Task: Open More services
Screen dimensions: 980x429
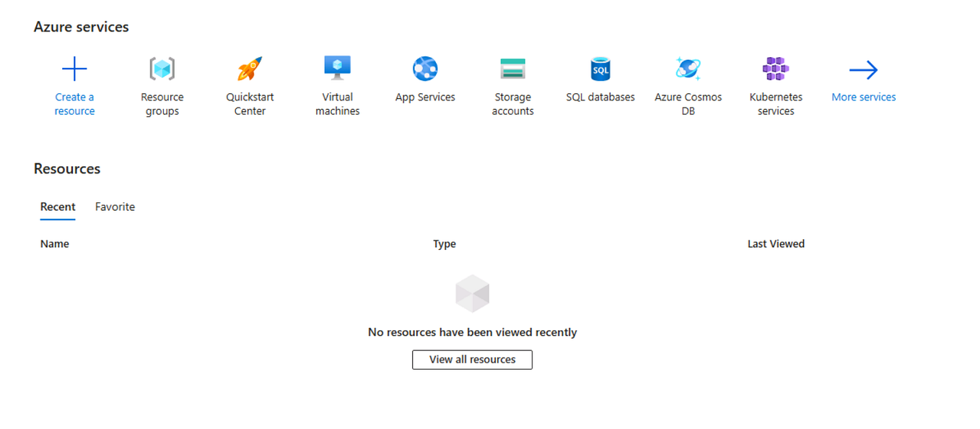Action: (x=863, y=97)
